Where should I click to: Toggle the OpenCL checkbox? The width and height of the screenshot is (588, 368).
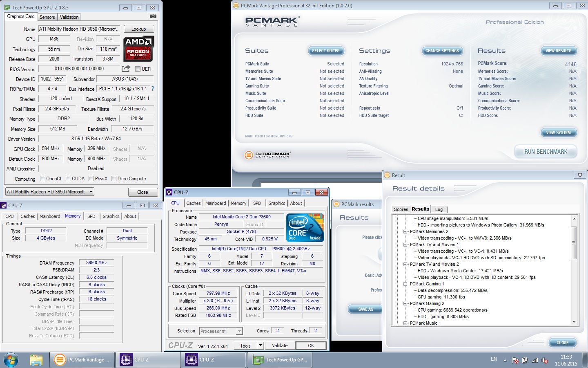tap(42, 179)
